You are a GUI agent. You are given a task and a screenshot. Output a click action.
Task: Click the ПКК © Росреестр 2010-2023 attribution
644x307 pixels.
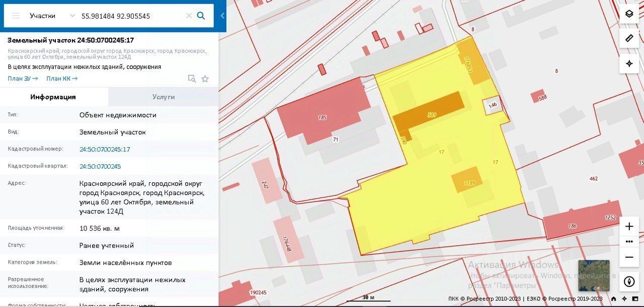(485, 299)
